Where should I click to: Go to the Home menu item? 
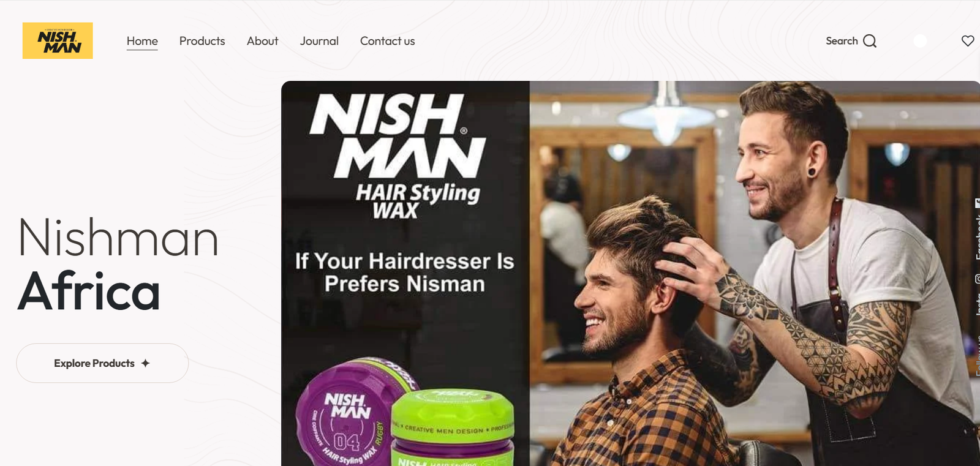[x=142, y=41]
